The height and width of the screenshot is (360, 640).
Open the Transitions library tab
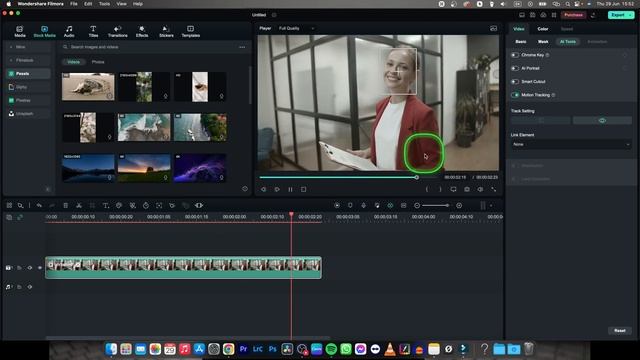click(x=118, y=31)
